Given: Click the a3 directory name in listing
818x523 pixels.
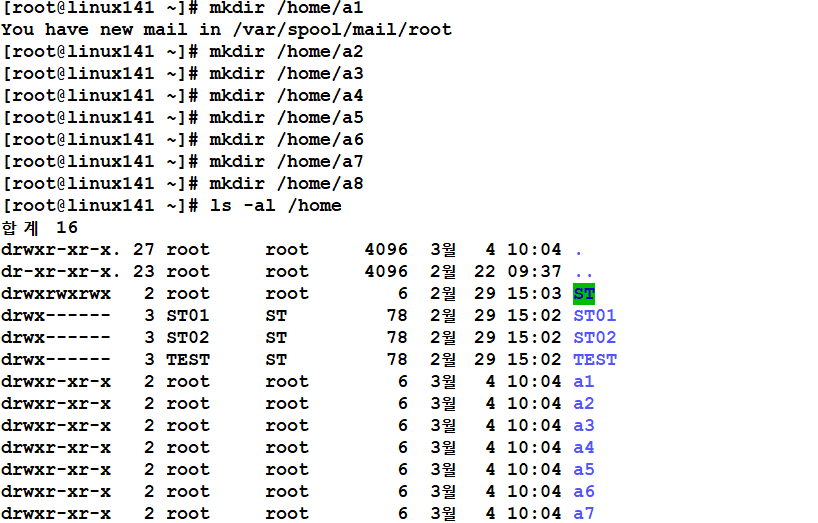Looking at the screenshot, I should coord(584,425).
